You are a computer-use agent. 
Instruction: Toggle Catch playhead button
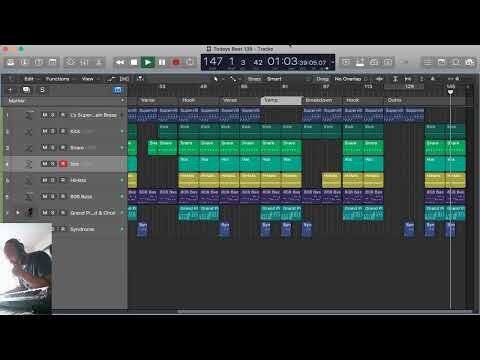pos(140,79)
